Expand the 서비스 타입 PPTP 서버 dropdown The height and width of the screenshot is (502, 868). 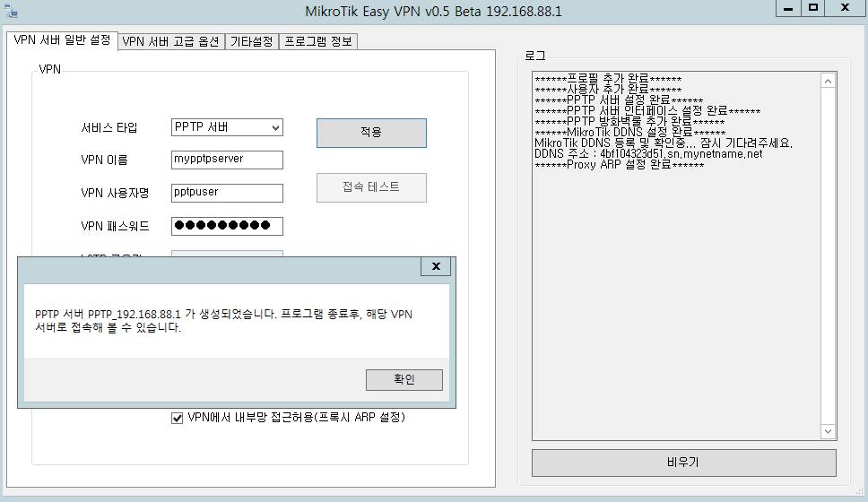[227, 127]
